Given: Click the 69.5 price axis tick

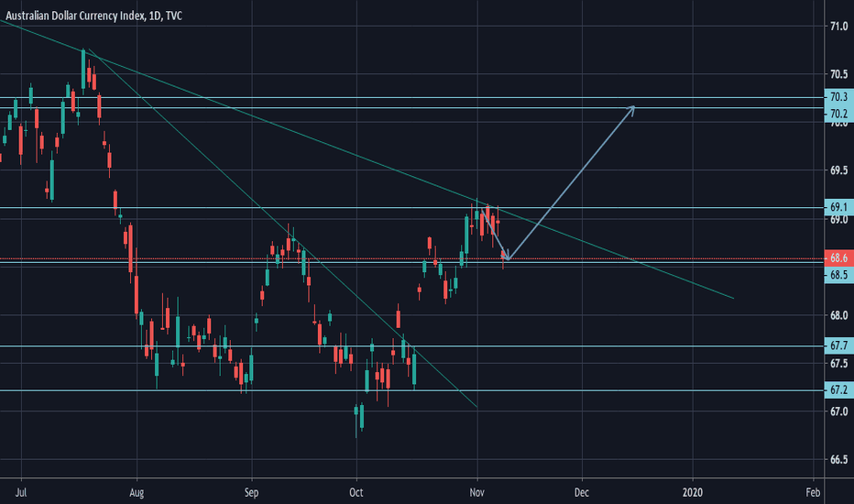Looking at the screenshot, I should (838, 170).
